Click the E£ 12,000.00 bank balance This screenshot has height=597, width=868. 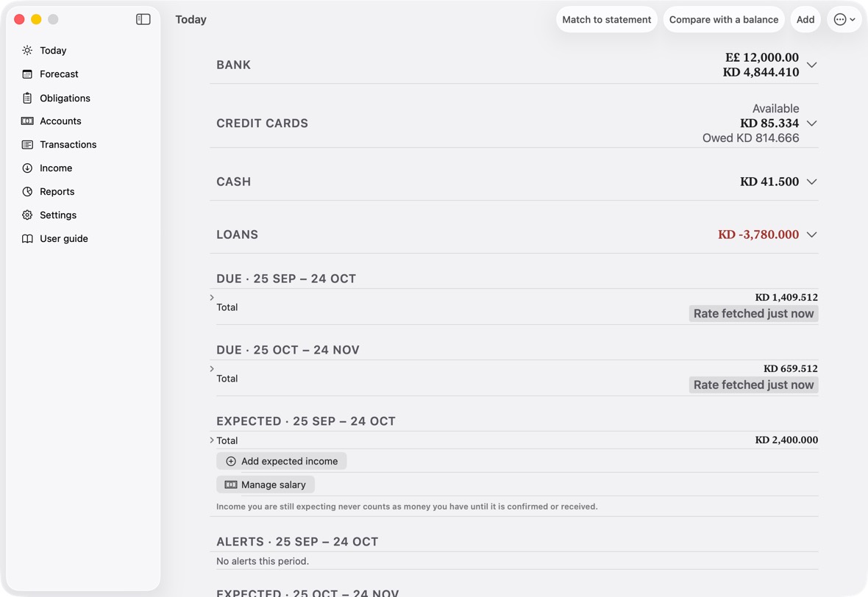coord(762,57)
